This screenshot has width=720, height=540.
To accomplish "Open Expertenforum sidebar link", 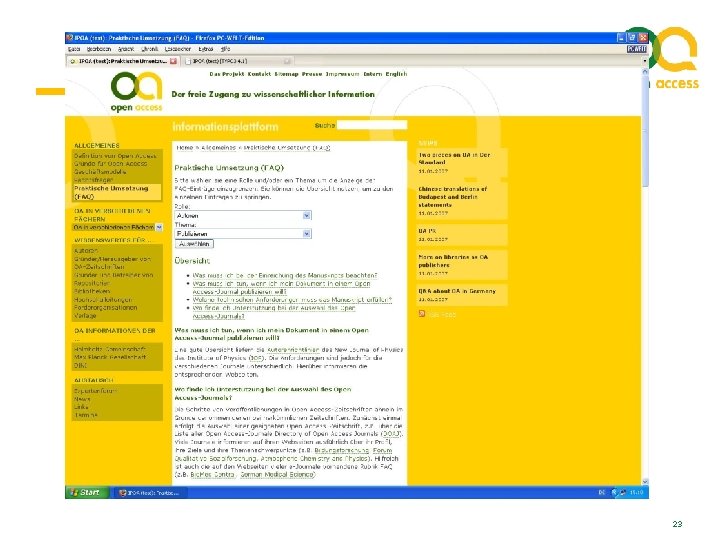I will [96, 391].
